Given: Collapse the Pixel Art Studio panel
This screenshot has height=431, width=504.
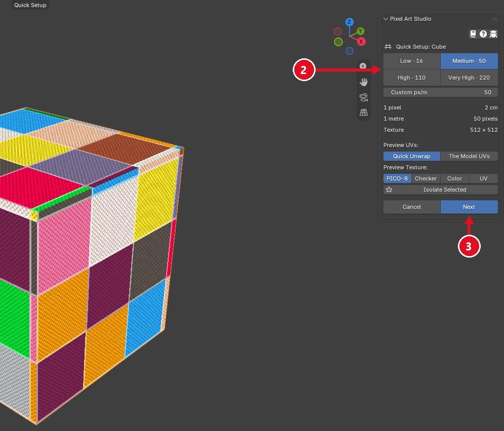Looking at the screenshot, I should [x=385, y=19].
